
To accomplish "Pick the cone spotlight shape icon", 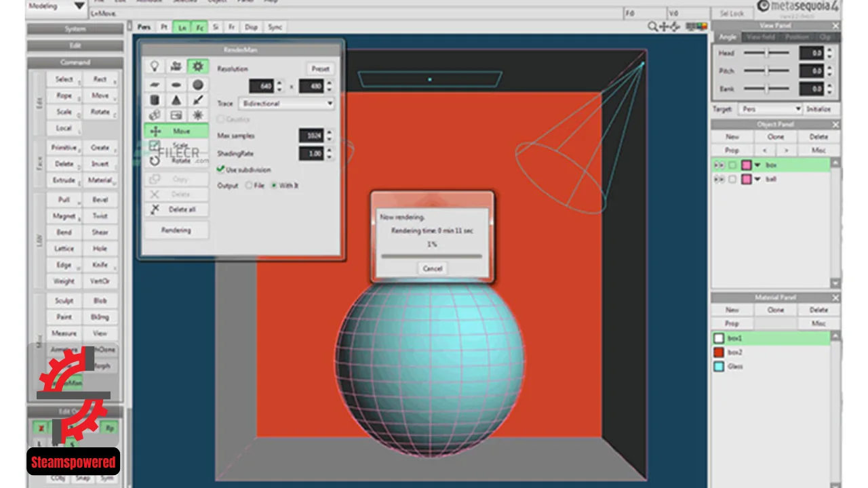I will coord(176,100).
